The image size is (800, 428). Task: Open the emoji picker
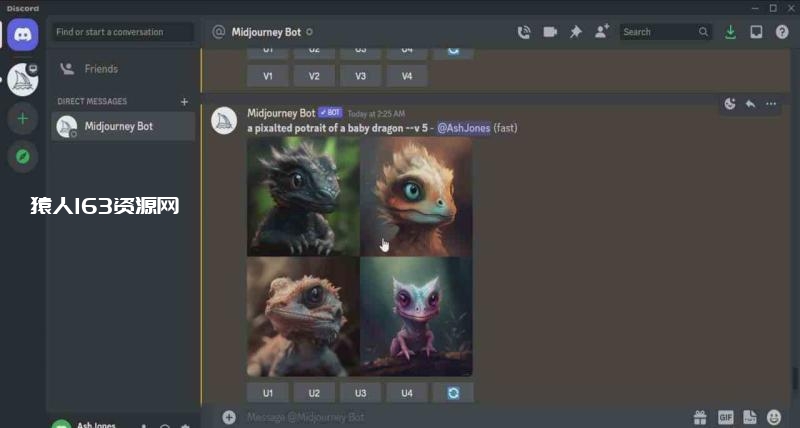(x=774, y=417)
